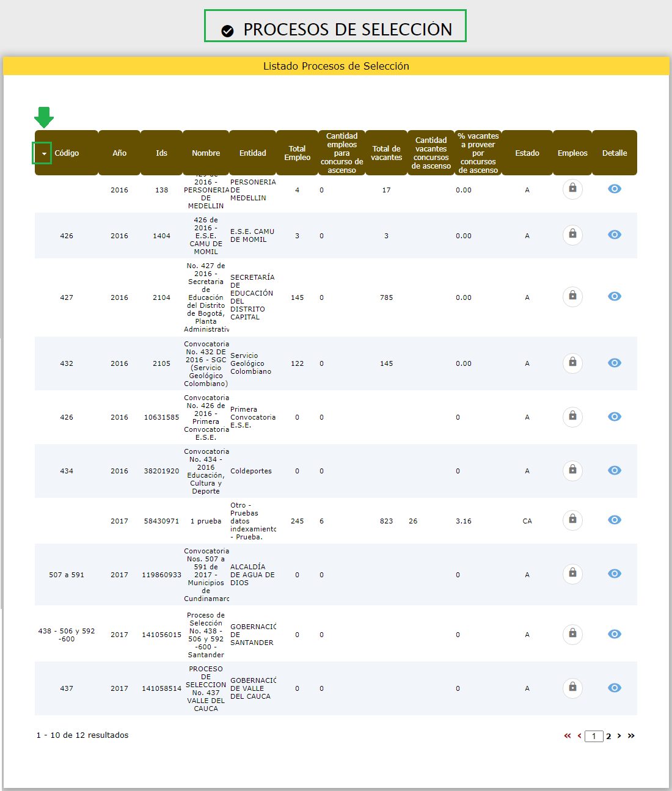Open empleos lock for 1 prueba row

point(572,520)
